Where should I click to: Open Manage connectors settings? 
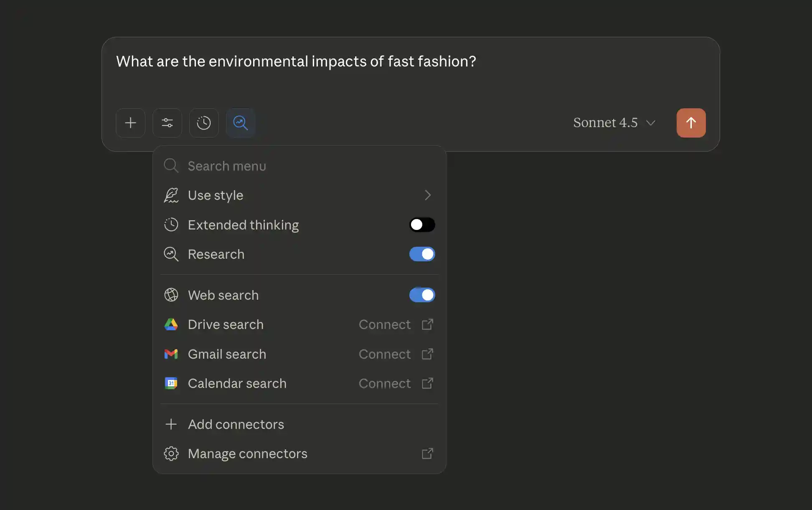pos(247,454)
